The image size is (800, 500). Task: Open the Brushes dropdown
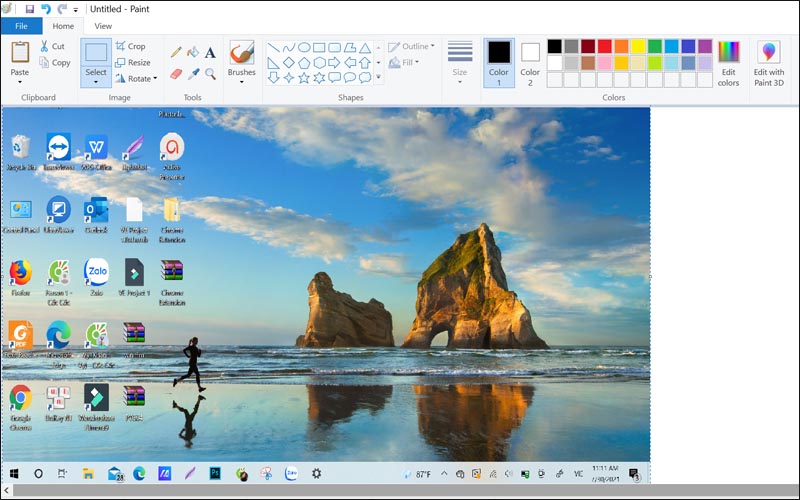click(241, 61)
